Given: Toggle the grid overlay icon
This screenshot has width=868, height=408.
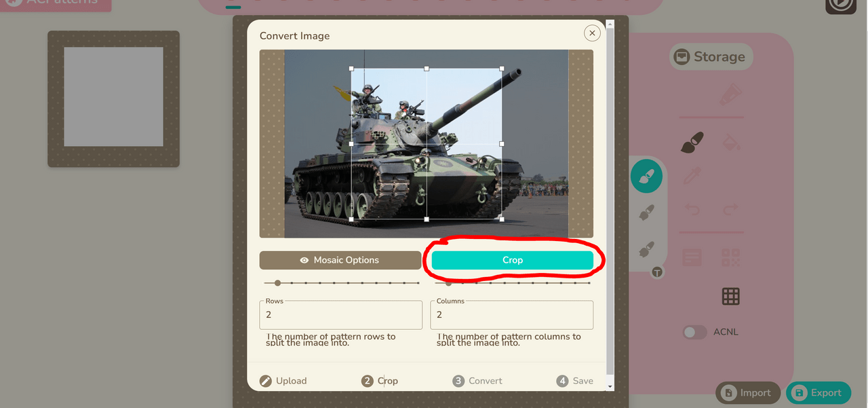Looking at the screenshot, I should coord(730,296).
